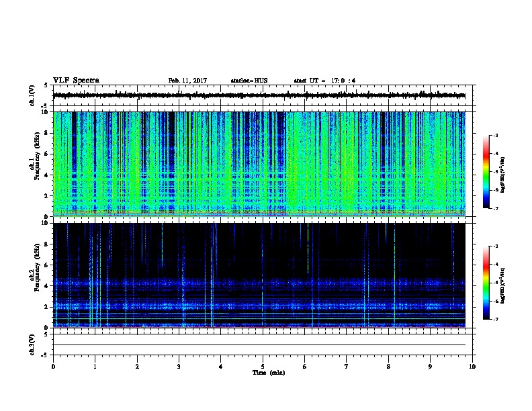Viewport: 532px width, 411px height.
Task: Click the "5" tick on ch.1(V) axis
Action: 46,85
